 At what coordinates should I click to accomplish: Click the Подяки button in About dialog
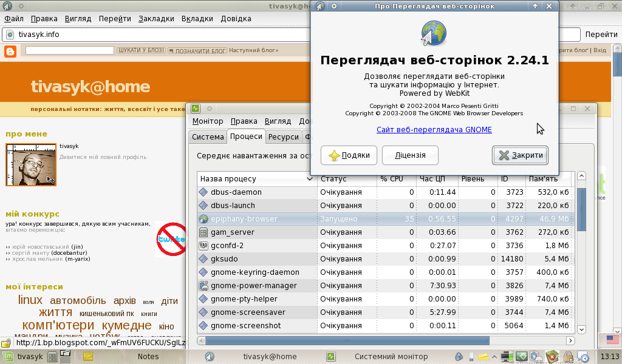pyautogui.click(x=349, y=155)
